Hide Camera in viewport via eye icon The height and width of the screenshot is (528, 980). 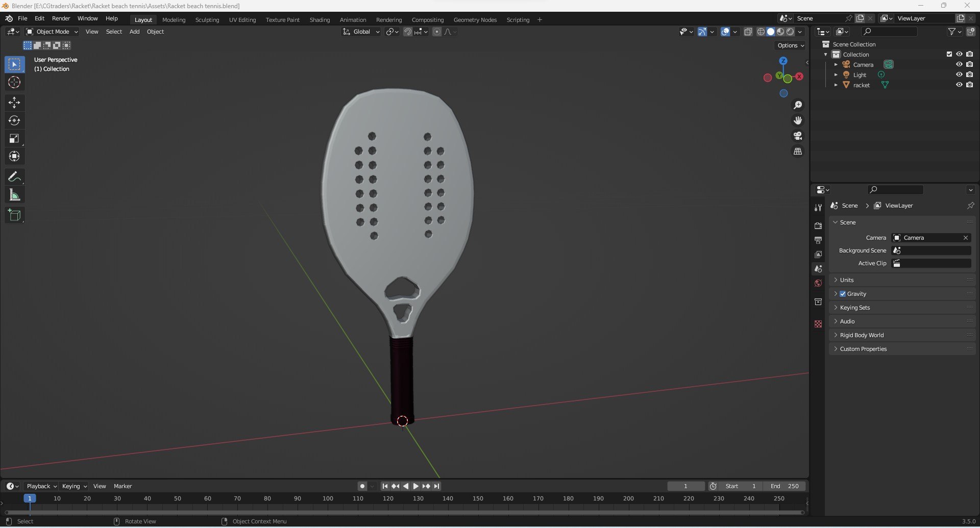959,64
